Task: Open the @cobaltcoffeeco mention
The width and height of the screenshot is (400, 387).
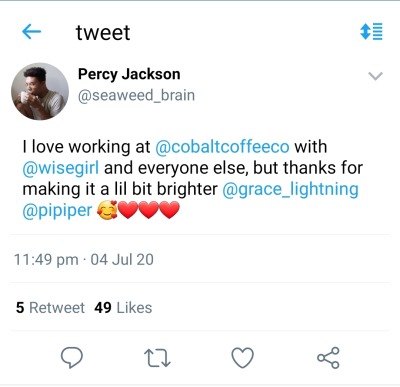Action: [x=222, y=147]
